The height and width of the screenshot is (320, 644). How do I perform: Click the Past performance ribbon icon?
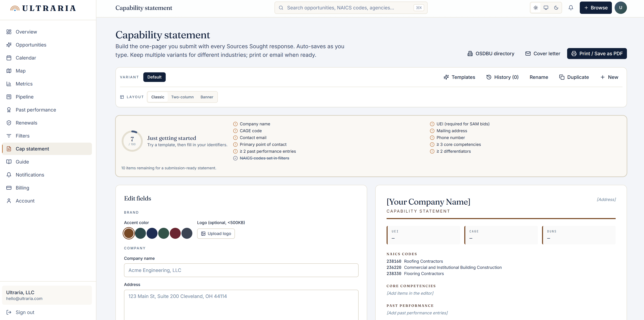pyautogui.click(x=9, y=110)
